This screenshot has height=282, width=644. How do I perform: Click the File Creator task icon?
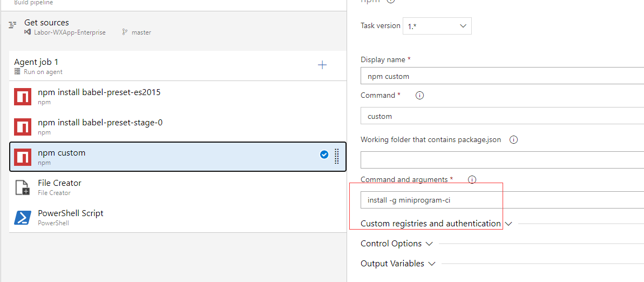[x=23, y=187]
